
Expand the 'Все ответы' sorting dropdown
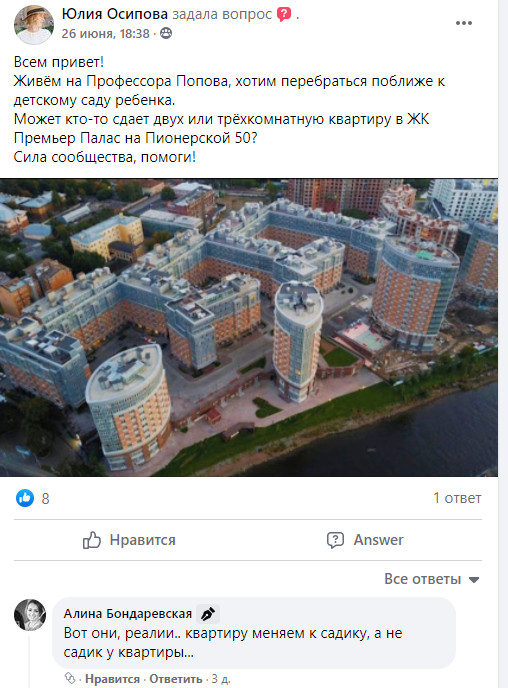point(432,579)
